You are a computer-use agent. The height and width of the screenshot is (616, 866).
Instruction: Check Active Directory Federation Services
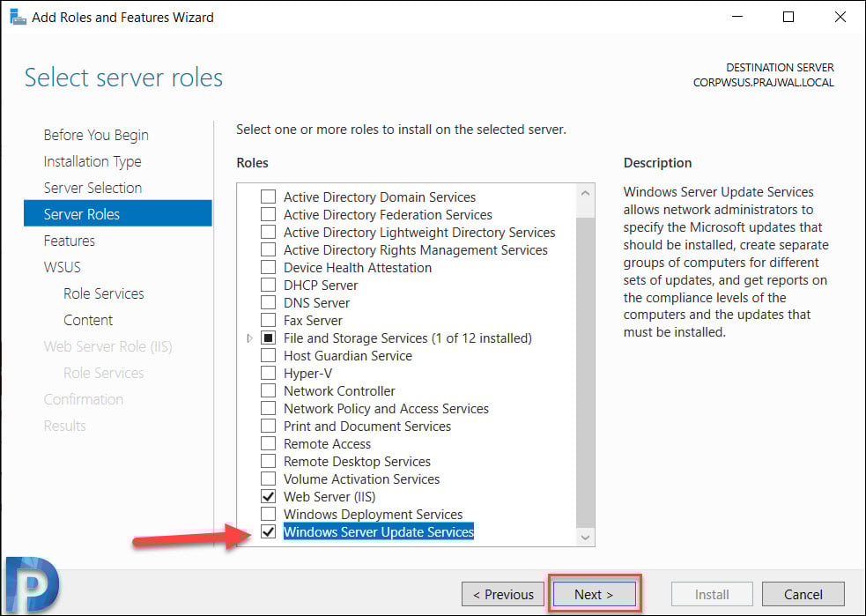269,214
